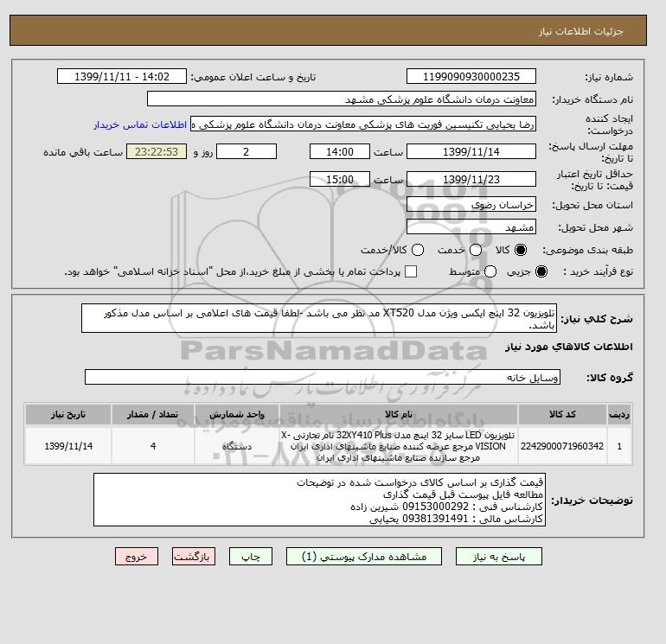
Task: Click announcement date field 1399/11/11 - 14:02
Action: point(122,76)
